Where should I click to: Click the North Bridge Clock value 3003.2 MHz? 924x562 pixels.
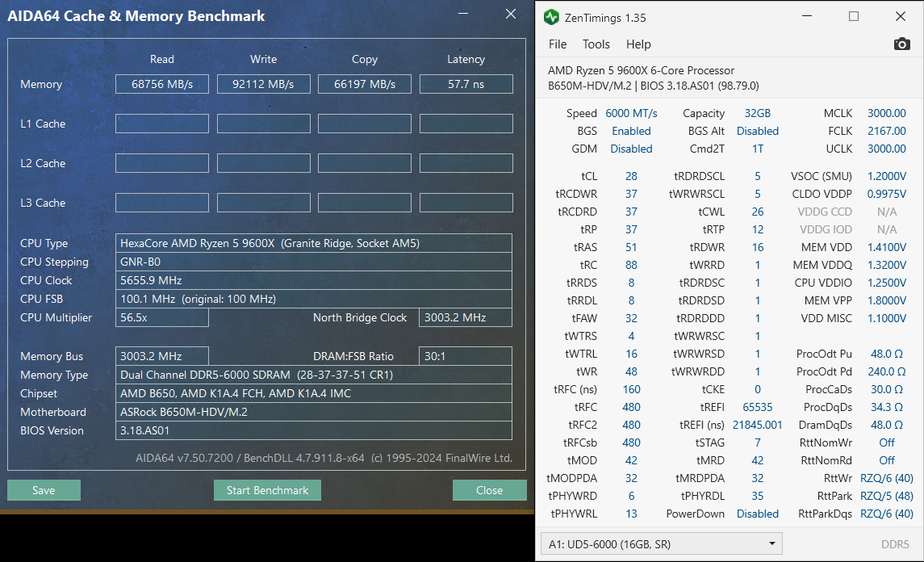click(x=466, y=317)
